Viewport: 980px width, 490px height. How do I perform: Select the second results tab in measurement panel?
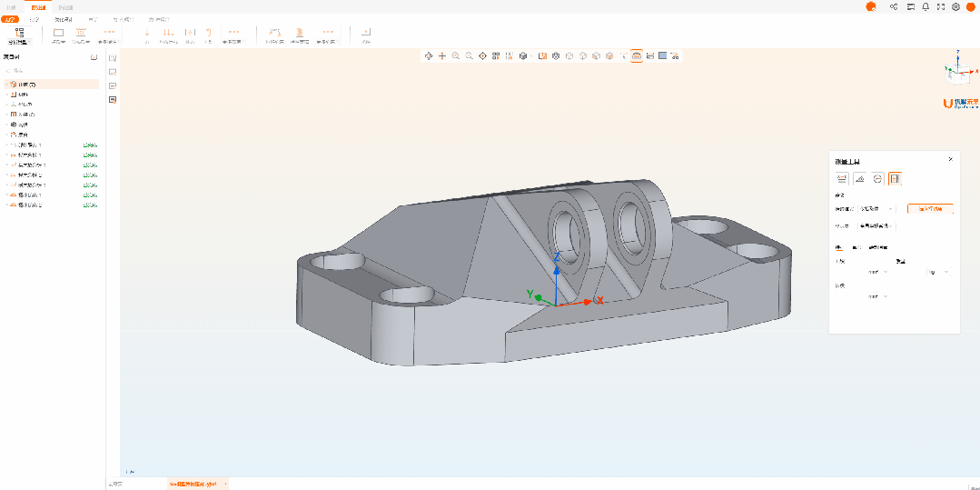tap(856, 247)
